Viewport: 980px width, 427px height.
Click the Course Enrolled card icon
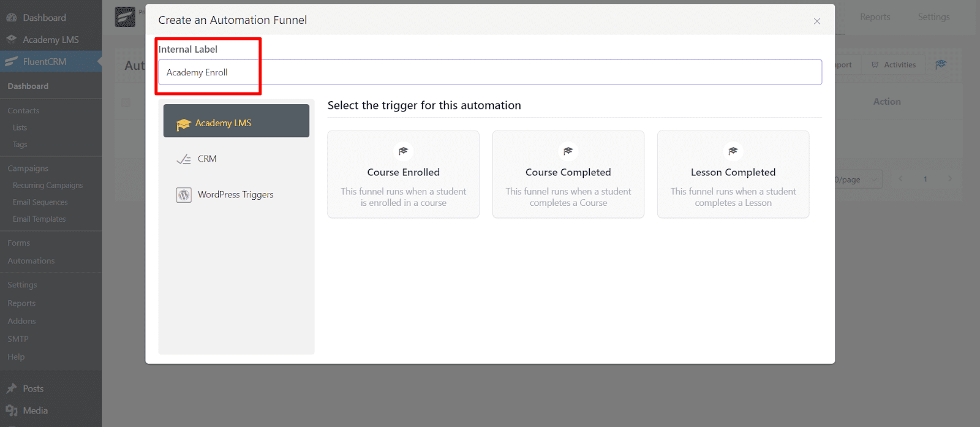click(x=403, y=151)
